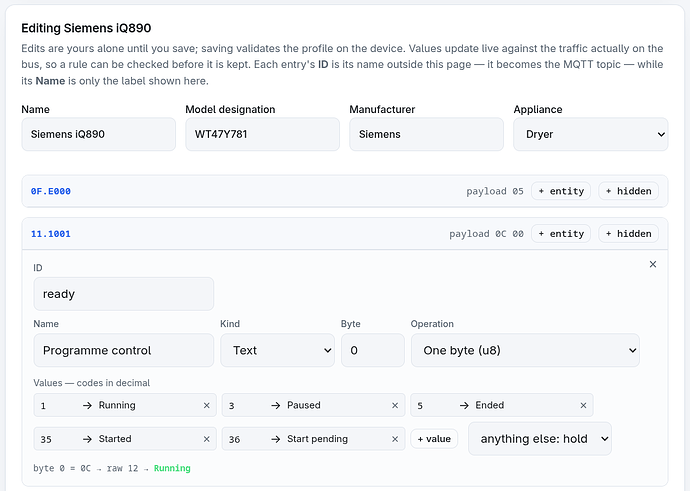Add hidden entry to 0F.E000 row
Image resolution: width=690 pixels, height=491 pixels.
[x=628, y=191]
